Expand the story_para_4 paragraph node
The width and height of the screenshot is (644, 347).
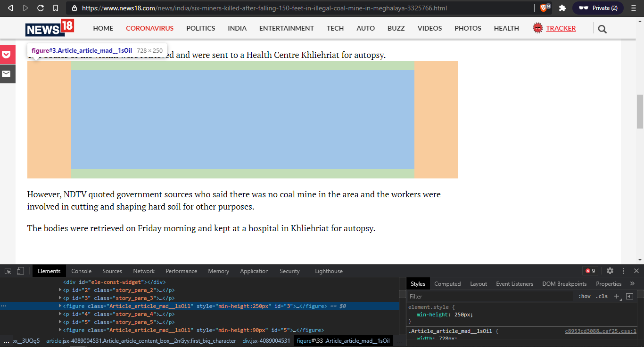tap(60, 314)
